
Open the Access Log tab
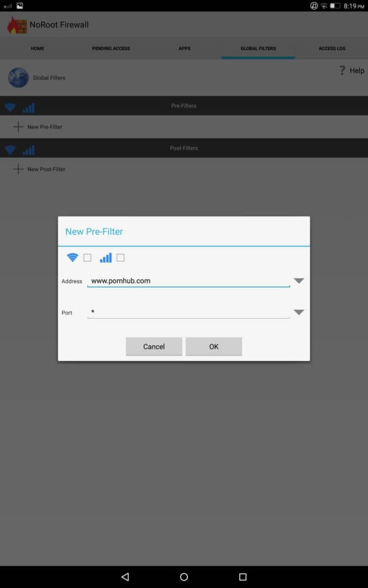pos(332,49)
